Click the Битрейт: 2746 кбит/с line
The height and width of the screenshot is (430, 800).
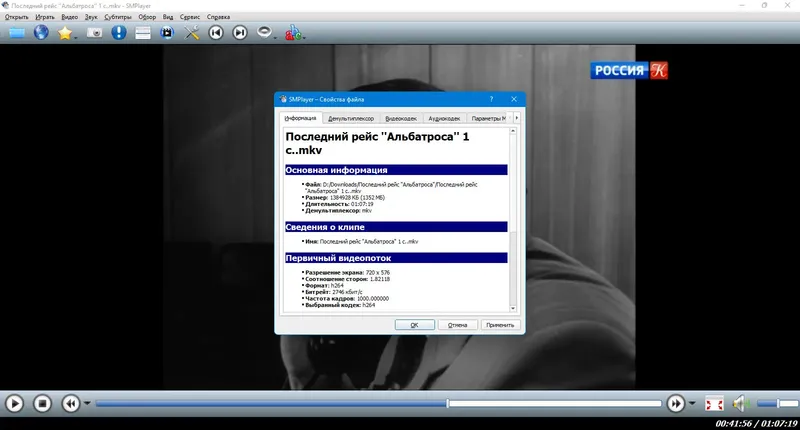tap(333, 292)
